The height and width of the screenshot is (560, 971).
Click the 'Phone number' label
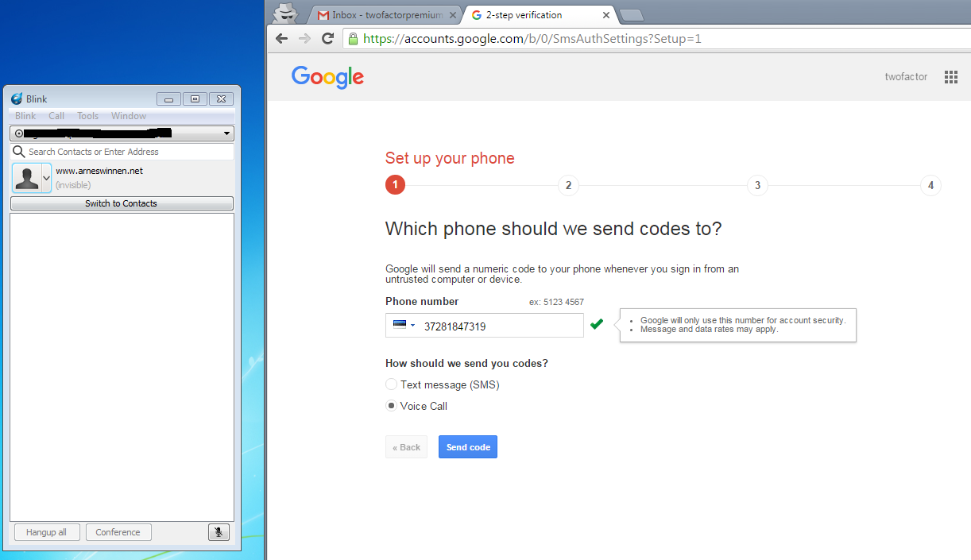422,302
